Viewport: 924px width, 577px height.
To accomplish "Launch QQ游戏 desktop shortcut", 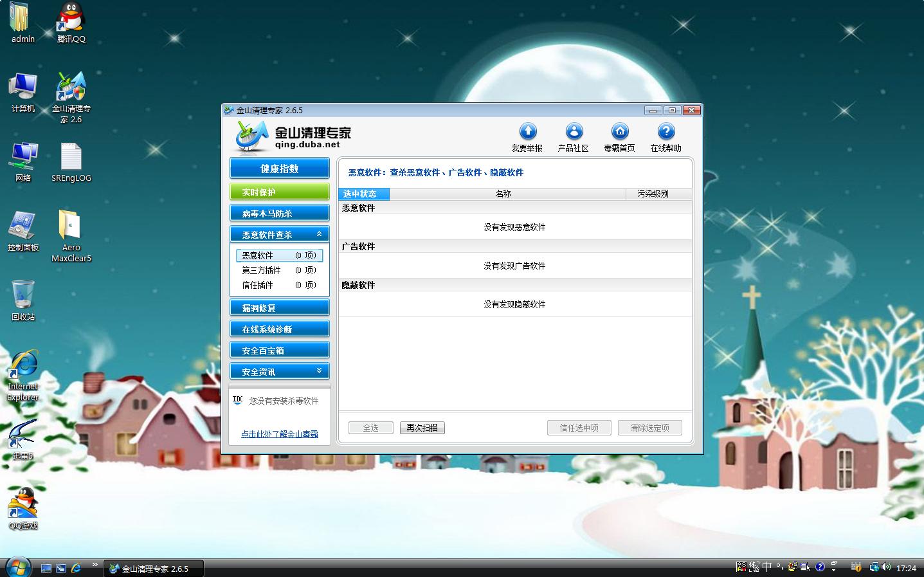I will [23, 509].
